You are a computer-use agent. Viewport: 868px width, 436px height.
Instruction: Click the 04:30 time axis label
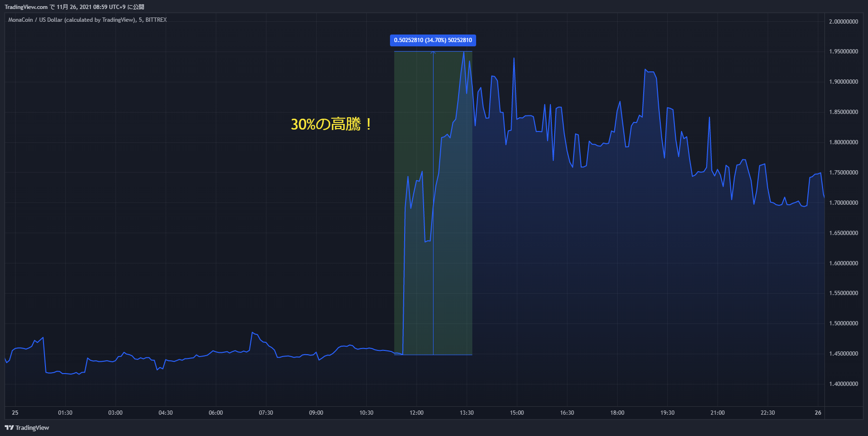click(x=166, y=413)
